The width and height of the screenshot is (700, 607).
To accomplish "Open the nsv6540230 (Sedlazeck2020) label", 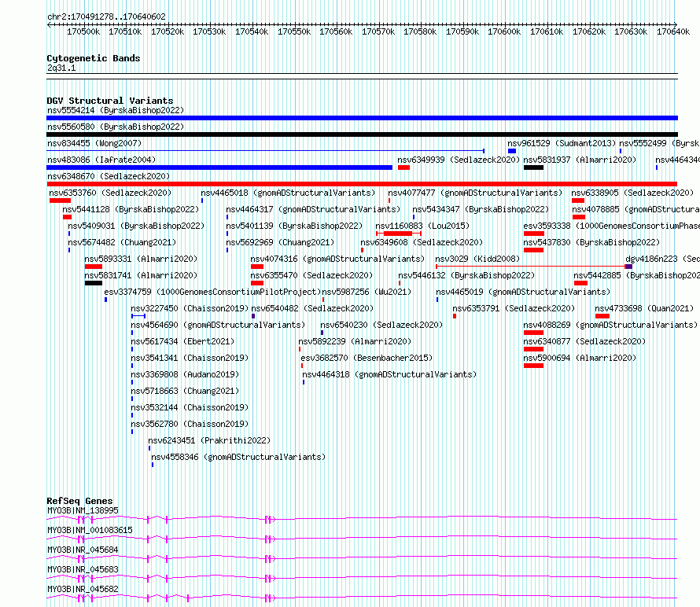I will pos(381,325).
